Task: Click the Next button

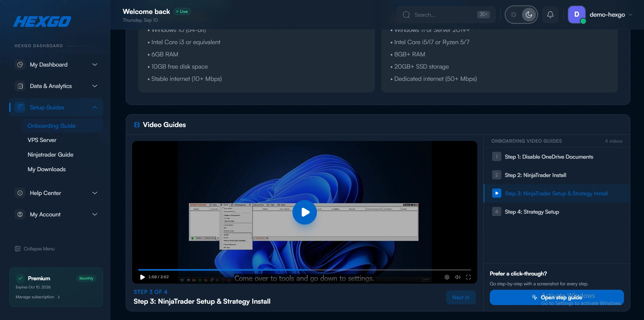Action: pyautogui.click(x=461, y=298)
